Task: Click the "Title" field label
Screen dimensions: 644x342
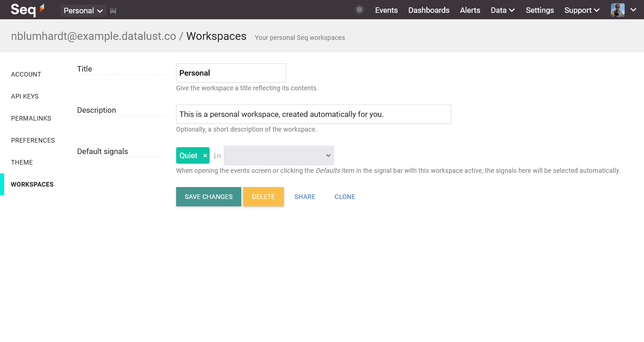Action: tap(84, 69)
